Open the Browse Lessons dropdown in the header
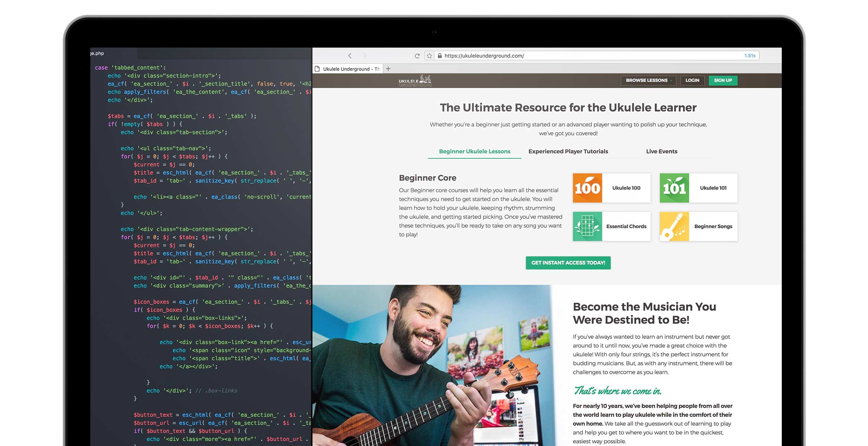This screenshot has width=868, height=446. pyautogui.click(x=648, y=80)
